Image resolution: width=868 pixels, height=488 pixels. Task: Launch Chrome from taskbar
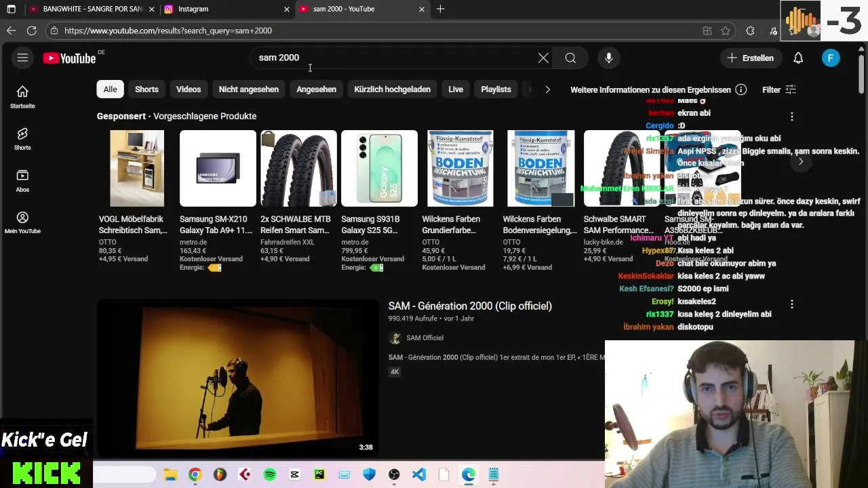(195, 474)
